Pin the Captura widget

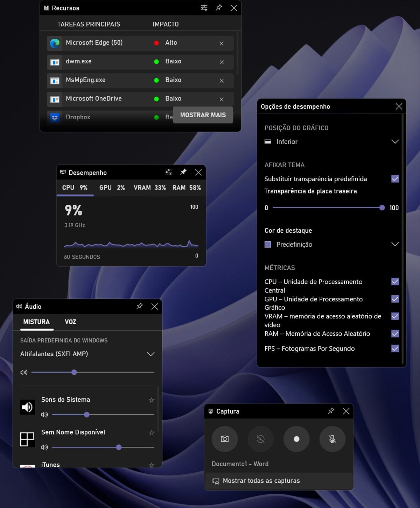(x=331, y=411)
